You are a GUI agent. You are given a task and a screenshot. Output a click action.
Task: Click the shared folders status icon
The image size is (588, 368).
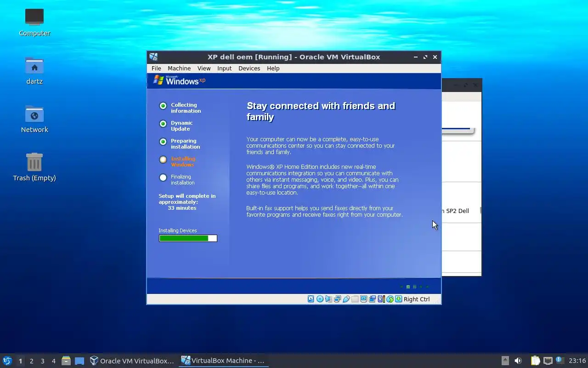pyautogui.click(x=355, y=299)
